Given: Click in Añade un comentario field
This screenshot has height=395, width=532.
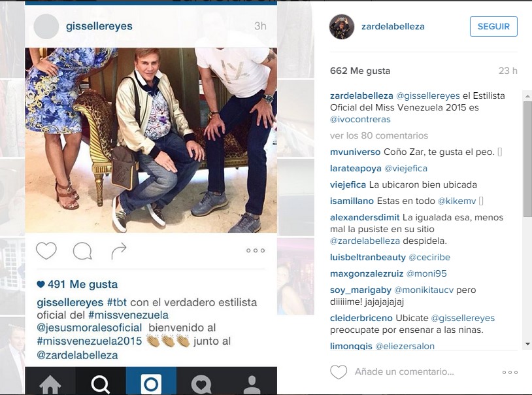Looking at the screenshot, I should coord(405,372).
